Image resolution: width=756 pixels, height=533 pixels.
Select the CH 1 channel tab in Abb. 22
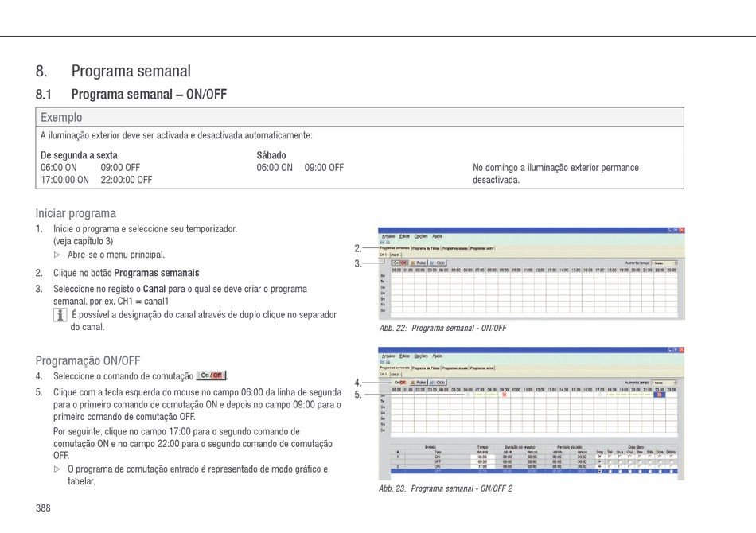pyautogui.click(x=384, y=255)
